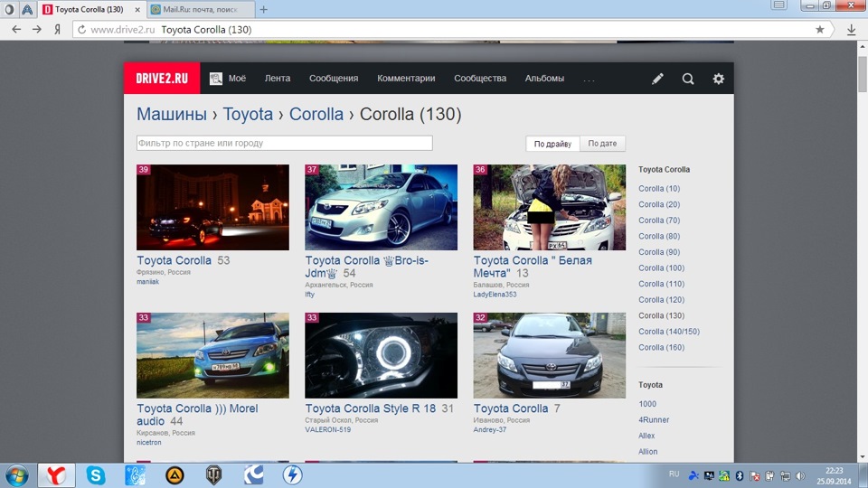Open user LadyElena353 profile link

[x=495, y=295]
